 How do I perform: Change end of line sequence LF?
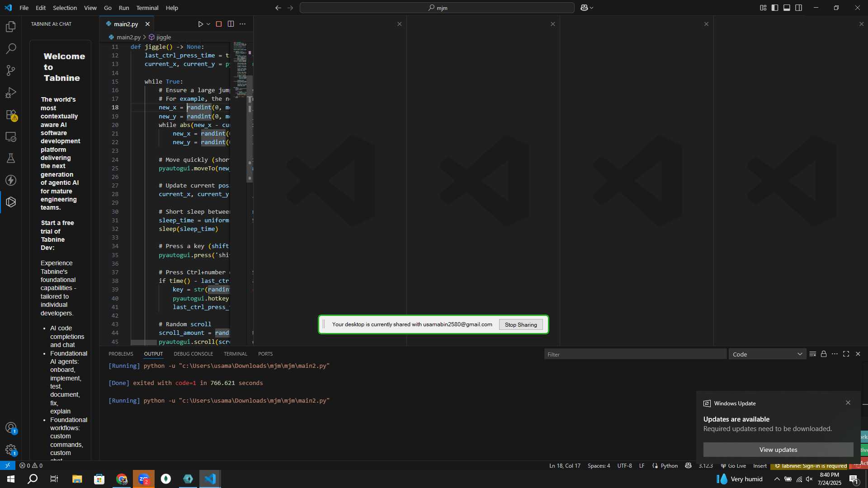coord(642,465)
